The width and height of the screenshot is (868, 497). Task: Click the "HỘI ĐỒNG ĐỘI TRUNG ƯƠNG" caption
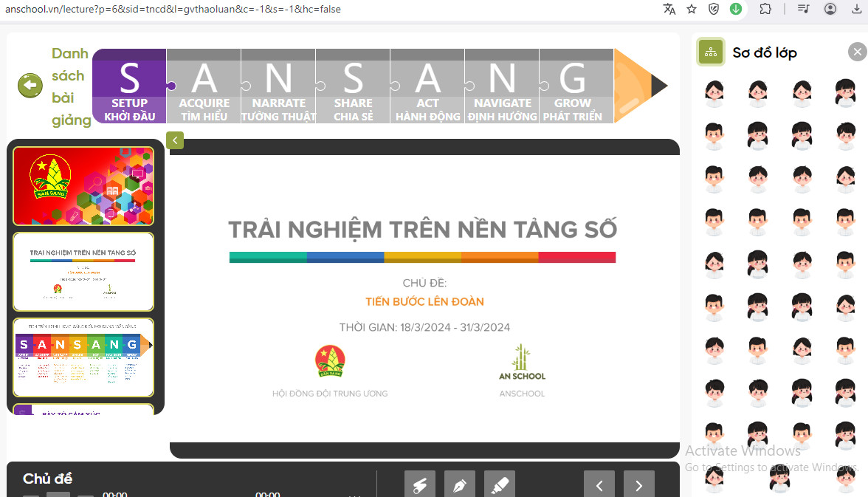pyautogui.click(x=330, y=394)
